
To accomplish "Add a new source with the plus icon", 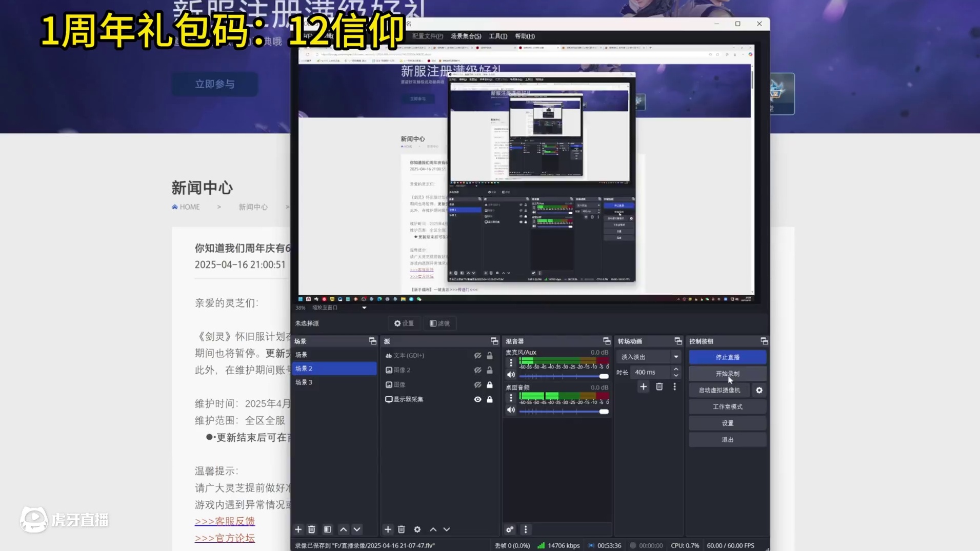I will (388, 529).
